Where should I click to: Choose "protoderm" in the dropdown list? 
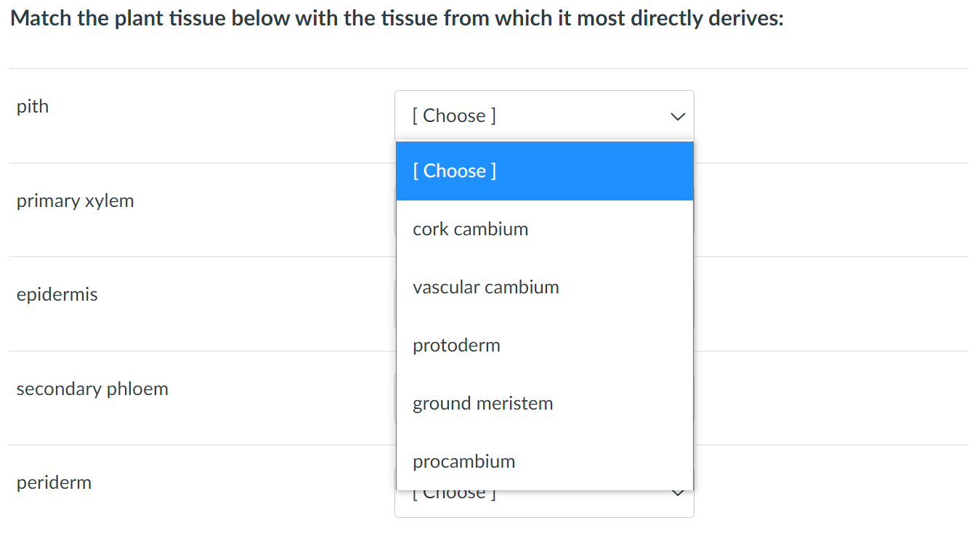click(x=456, y=345)
